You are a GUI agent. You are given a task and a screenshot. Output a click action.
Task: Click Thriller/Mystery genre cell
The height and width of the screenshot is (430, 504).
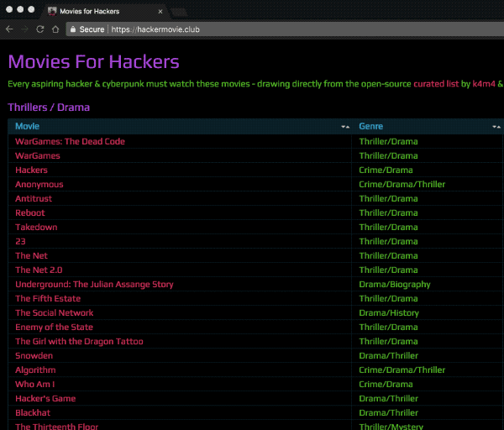pos(391,427)
